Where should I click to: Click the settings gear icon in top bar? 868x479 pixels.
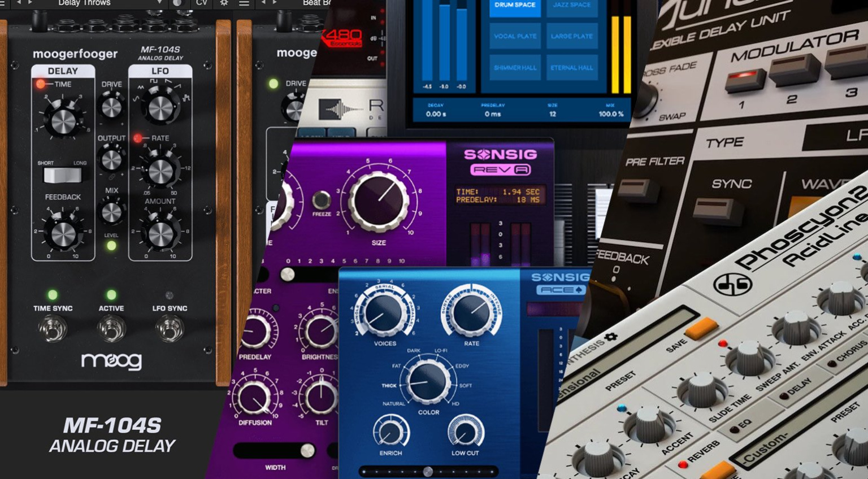tap(224, 3)
